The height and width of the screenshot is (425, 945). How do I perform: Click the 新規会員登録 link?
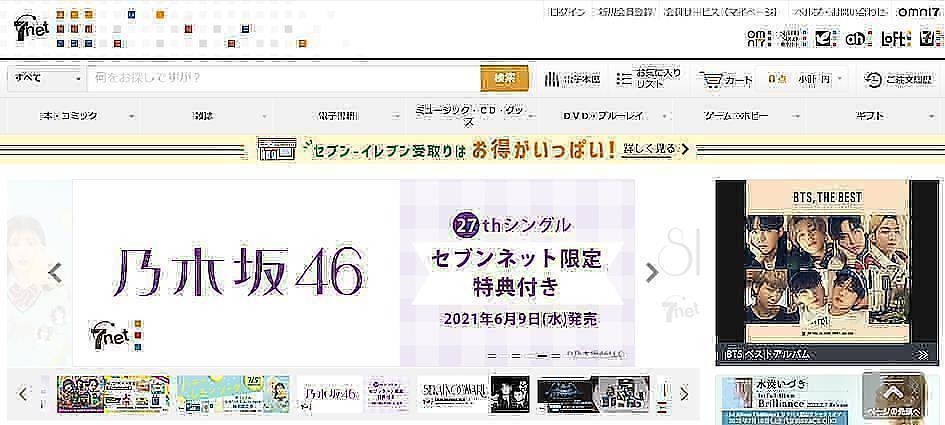625,12
